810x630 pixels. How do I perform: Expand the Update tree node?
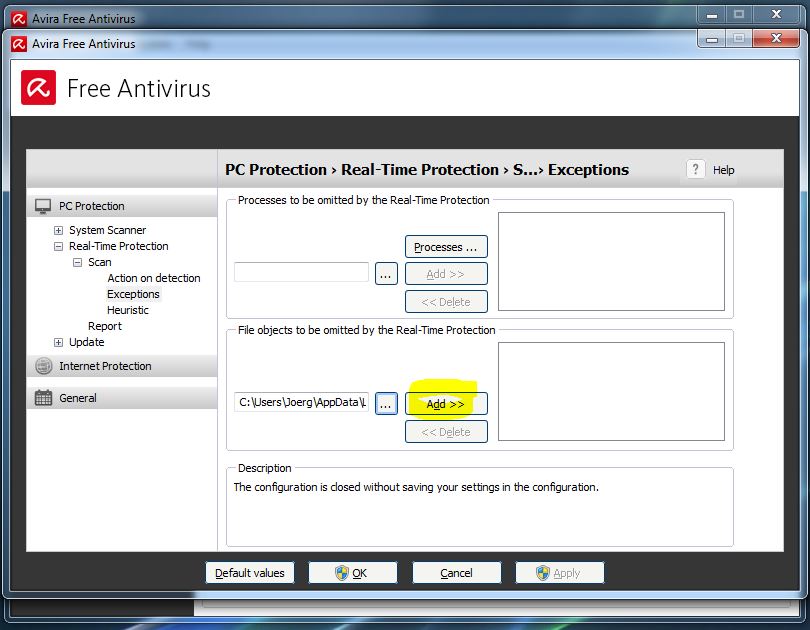58,342
